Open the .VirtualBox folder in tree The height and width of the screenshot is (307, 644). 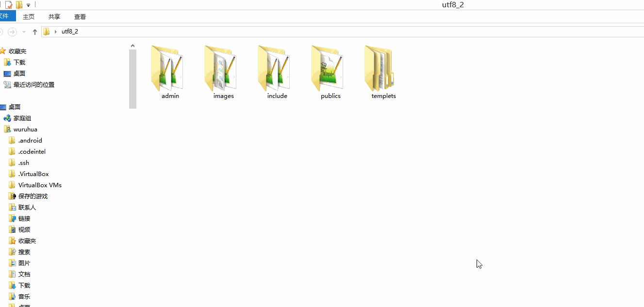tap(33, 174)
